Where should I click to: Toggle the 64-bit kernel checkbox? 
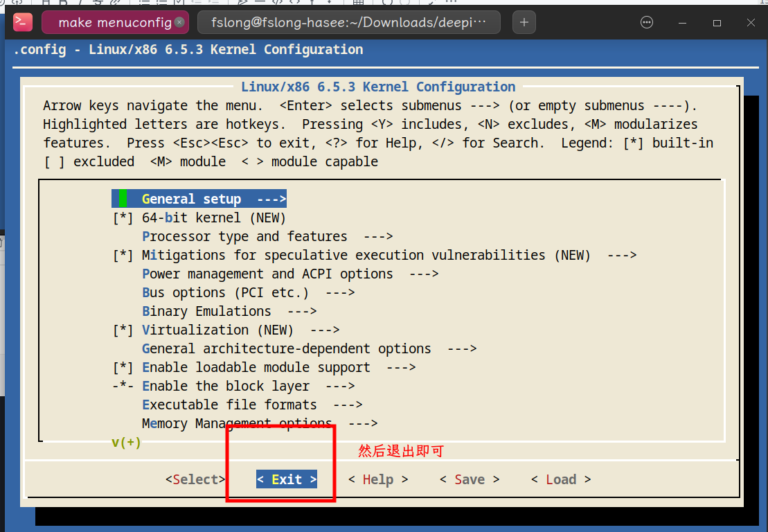[123, 218]
